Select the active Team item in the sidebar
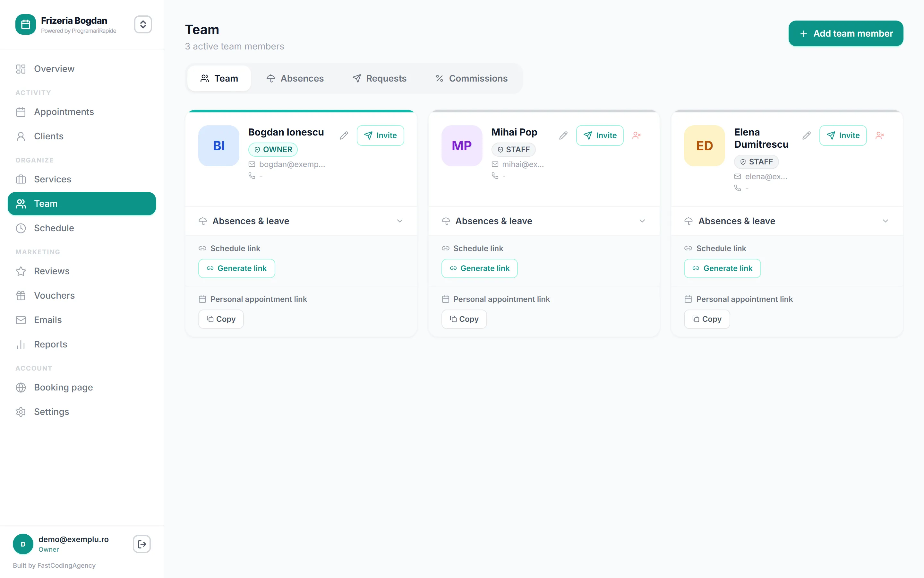The image size is (924, 578). (x=82, y=204)
